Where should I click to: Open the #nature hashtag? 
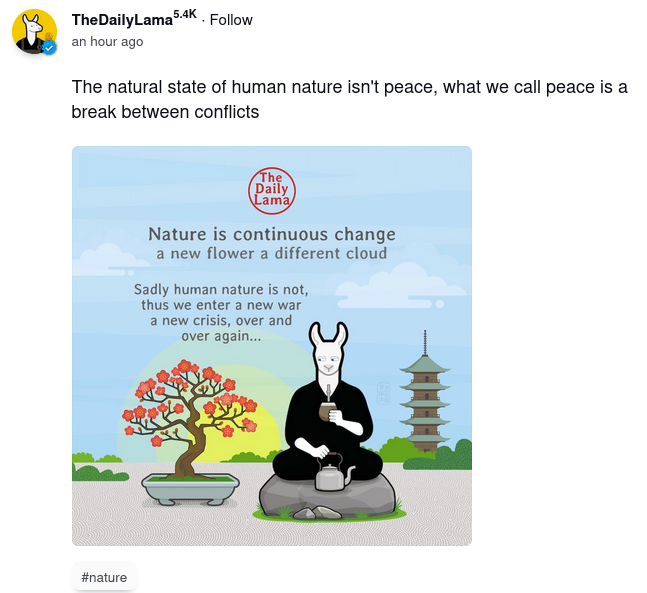coord(104,577)
